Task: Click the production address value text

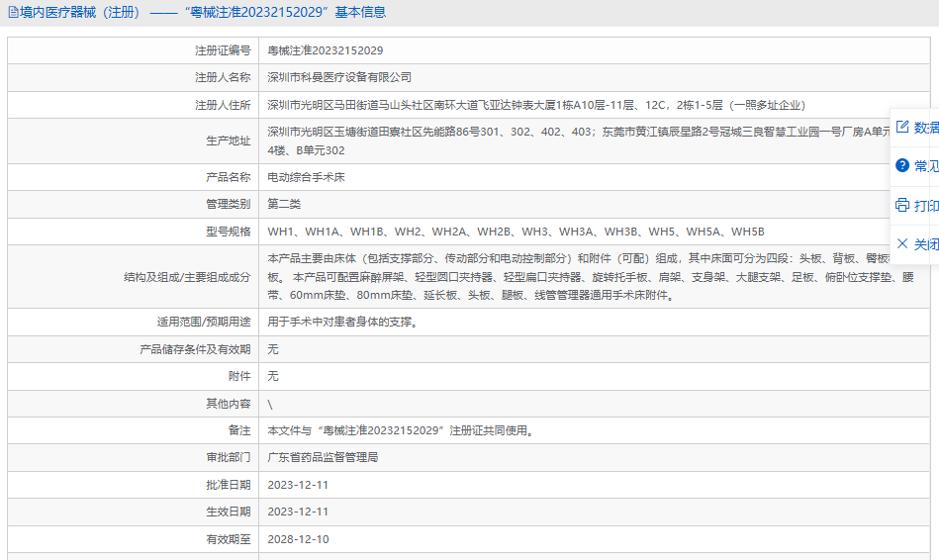Action: (x=579, y=140)
